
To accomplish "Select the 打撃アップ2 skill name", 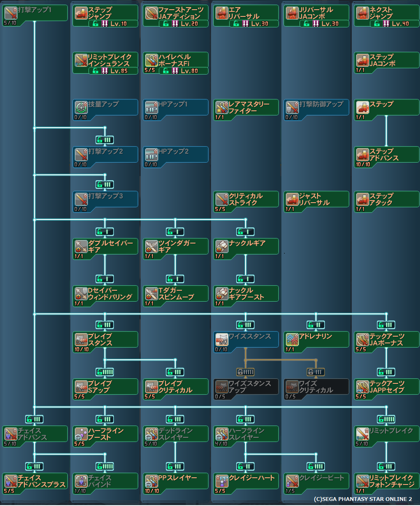I will pyautogui.click(x=106, y=151).
